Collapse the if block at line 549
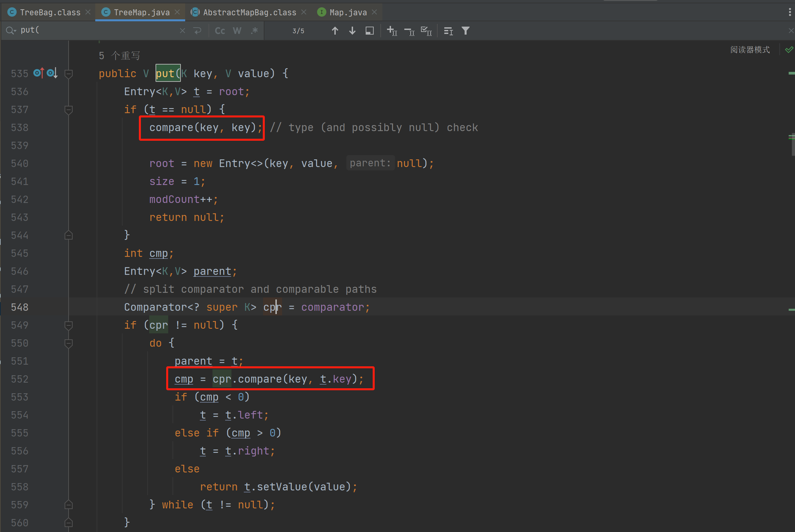 click(x=69, y=325)
